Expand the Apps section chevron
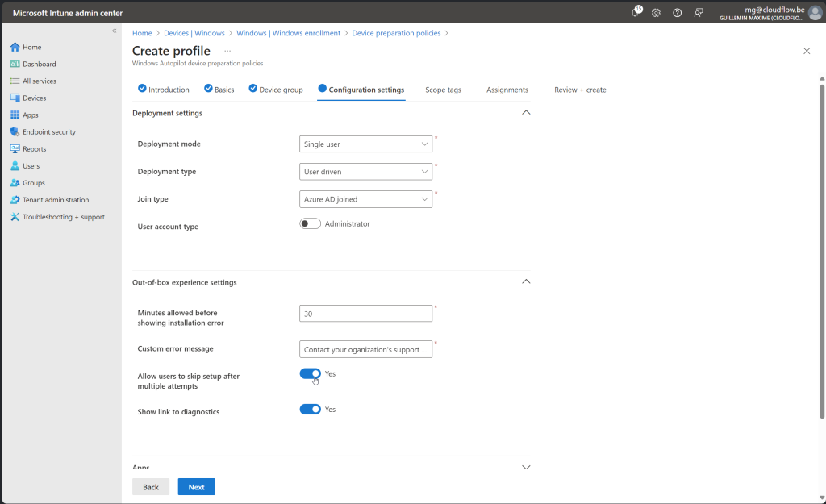The width and height of the screenshot is (826, 504). (x=526, y=467)
